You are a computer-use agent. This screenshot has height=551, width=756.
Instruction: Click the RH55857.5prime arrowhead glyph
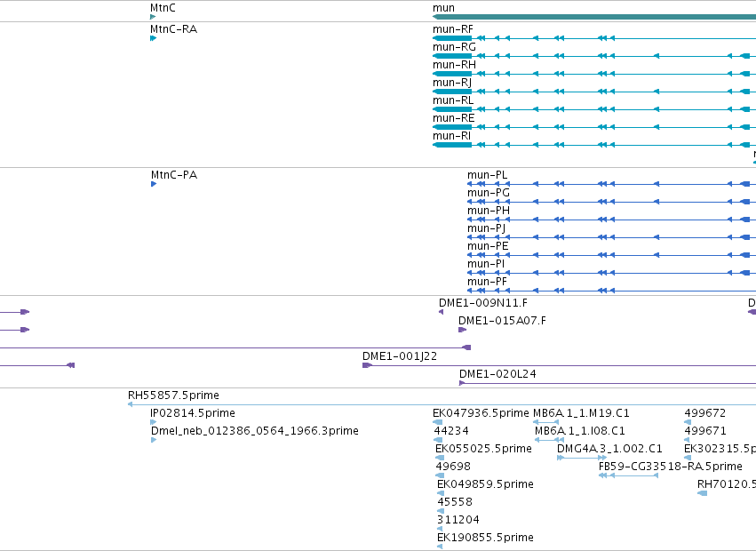point(131,404)
